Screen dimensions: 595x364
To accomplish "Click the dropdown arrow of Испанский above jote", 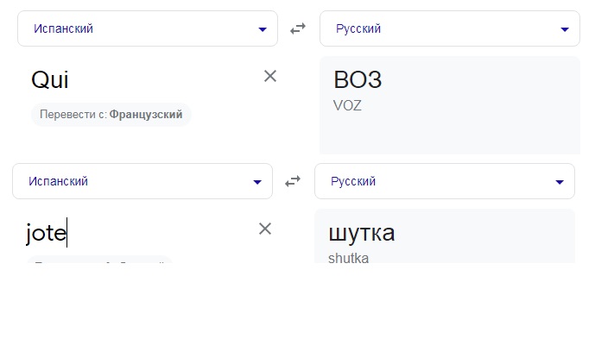I will click(257, 182).
